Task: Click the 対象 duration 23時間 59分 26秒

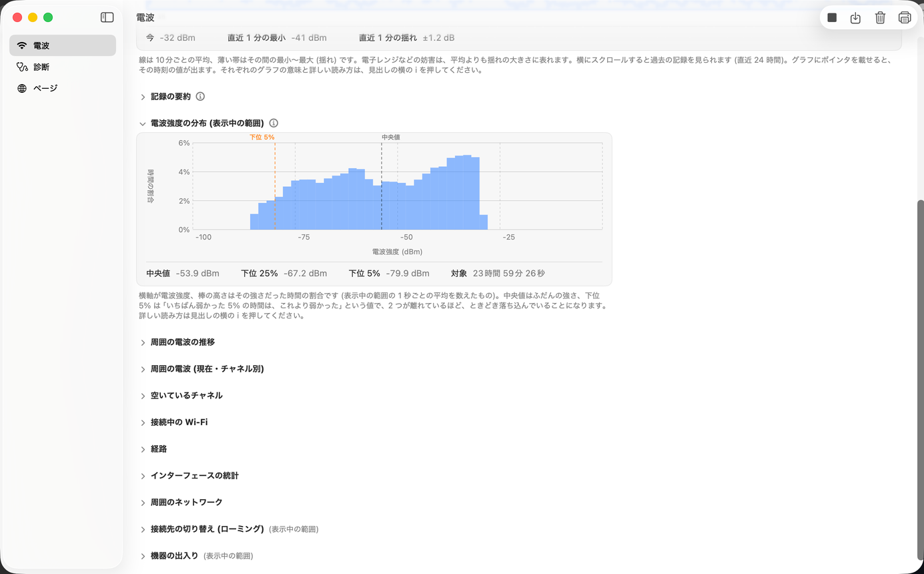Action: 509,273
